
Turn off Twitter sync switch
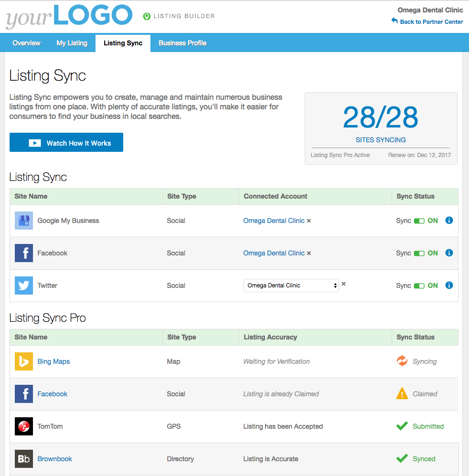[x=420, y=286]
